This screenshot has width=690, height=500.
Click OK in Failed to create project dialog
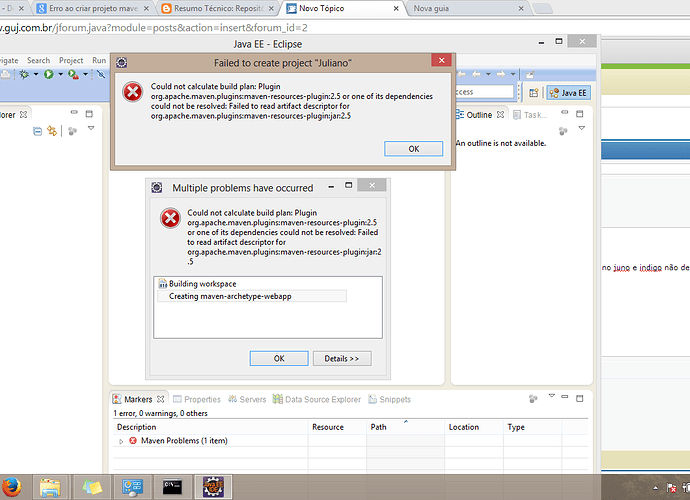point(413,149)
